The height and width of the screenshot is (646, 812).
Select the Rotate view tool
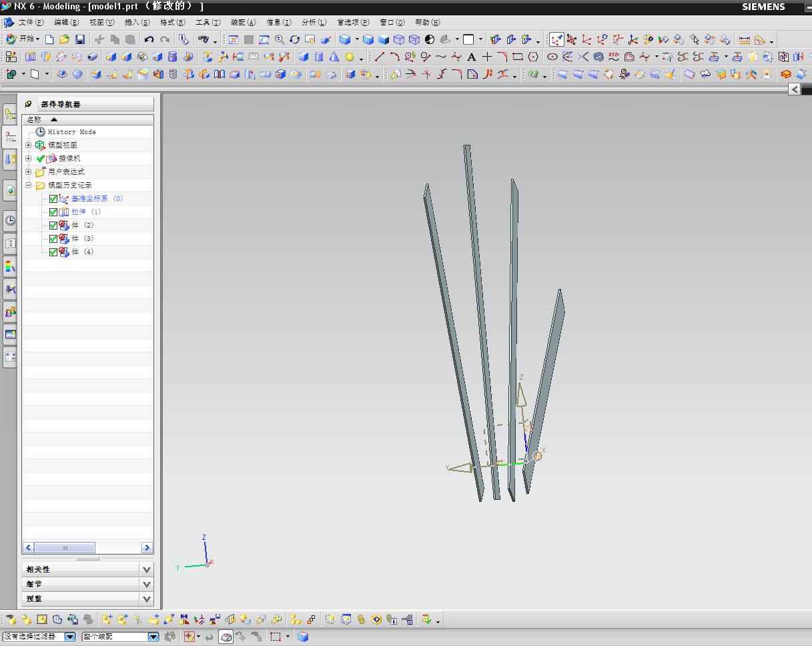tap(295, 39)
